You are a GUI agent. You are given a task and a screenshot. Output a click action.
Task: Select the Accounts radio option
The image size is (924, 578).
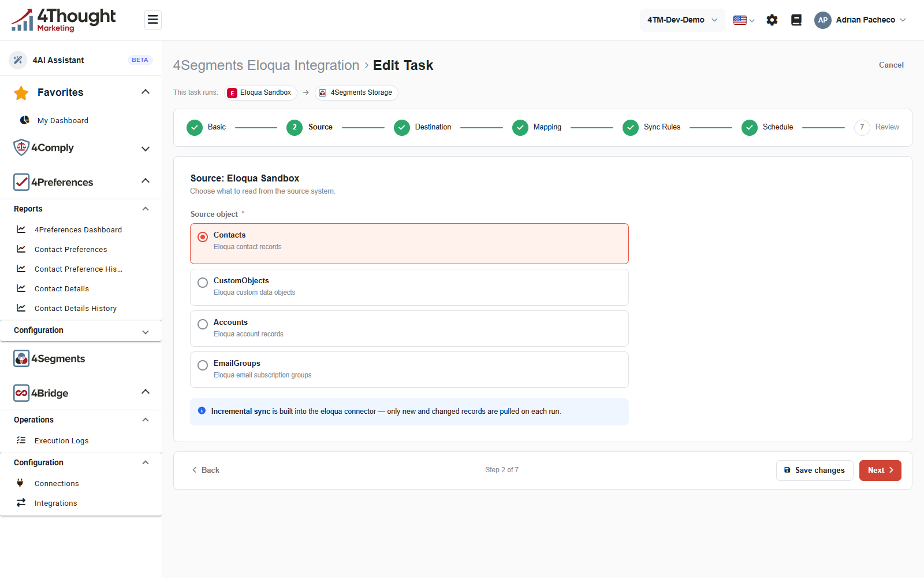pos(203,324)
